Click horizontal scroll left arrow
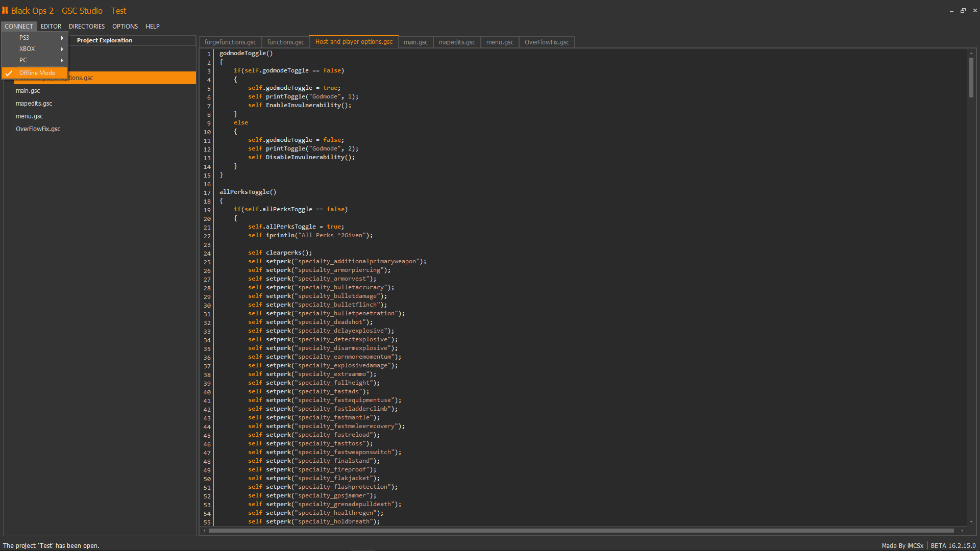980x551 pixels. (x=205, y=531)
